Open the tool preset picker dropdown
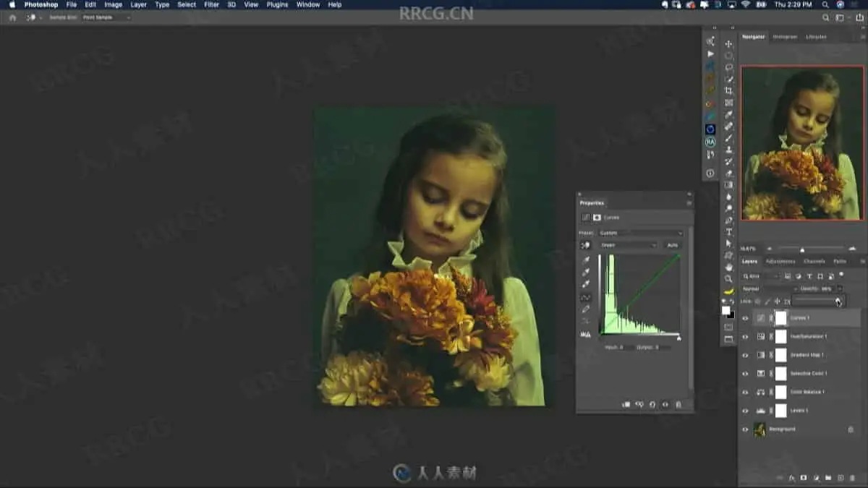This screenshot has height=488, width=868. click(x=33, y=17)
